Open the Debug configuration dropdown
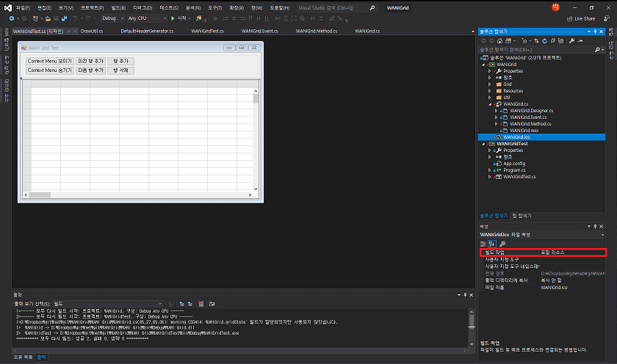This screenshot has width=617, height=364. click(x=112, y=18)
